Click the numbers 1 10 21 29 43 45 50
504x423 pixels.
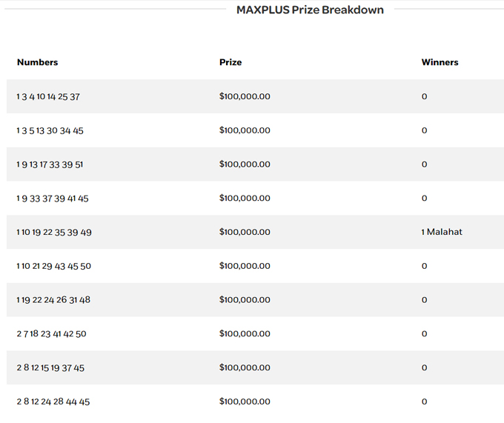tap(54, 266)
